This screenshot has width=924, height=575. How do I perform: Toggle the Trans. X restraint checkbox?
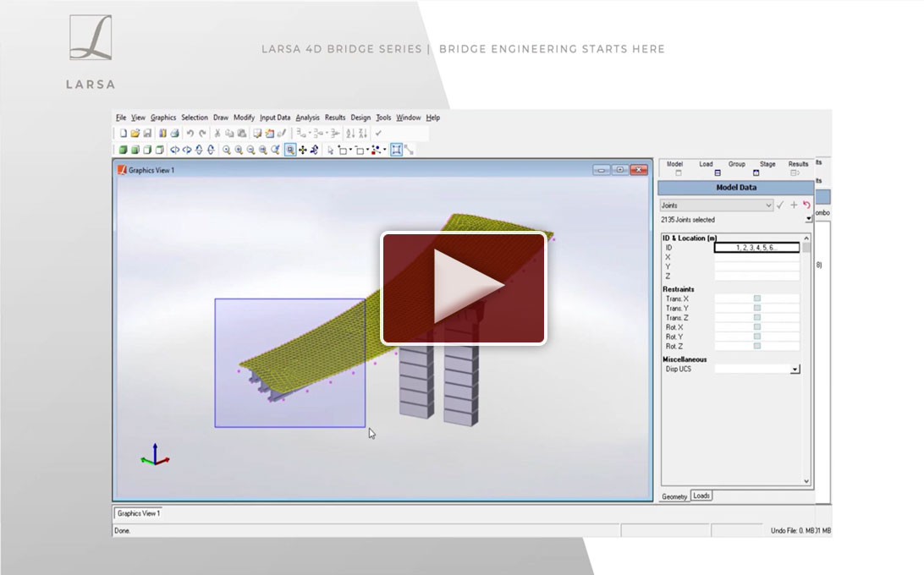coord(757,298)
